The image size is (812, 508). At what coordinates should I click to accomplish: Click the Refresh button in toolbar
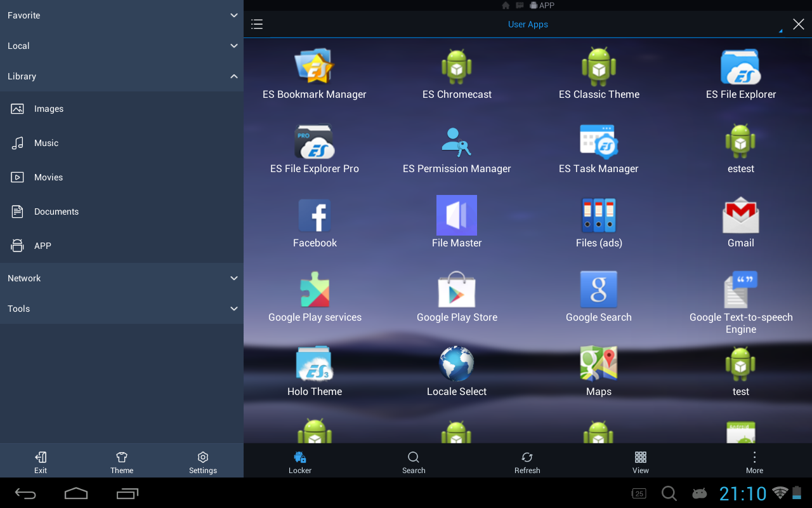[x=527, y=462]
